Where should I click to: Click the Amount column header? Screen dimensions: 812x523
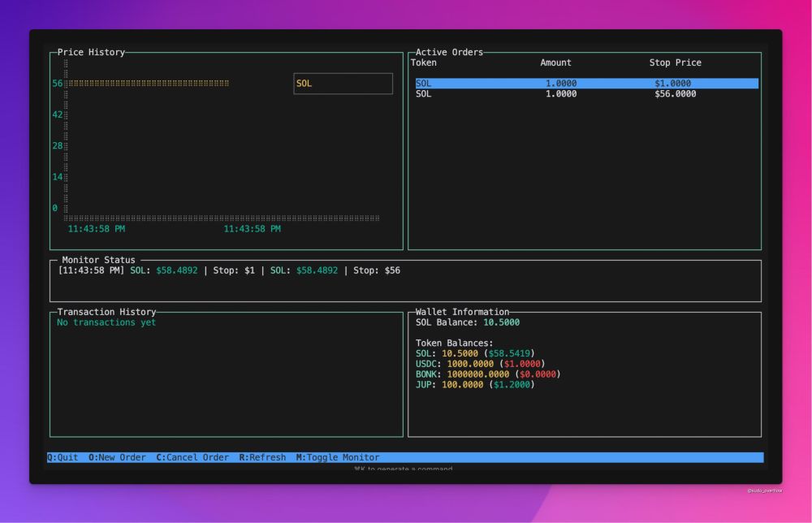pyautogui.click(x=557, y=63)
